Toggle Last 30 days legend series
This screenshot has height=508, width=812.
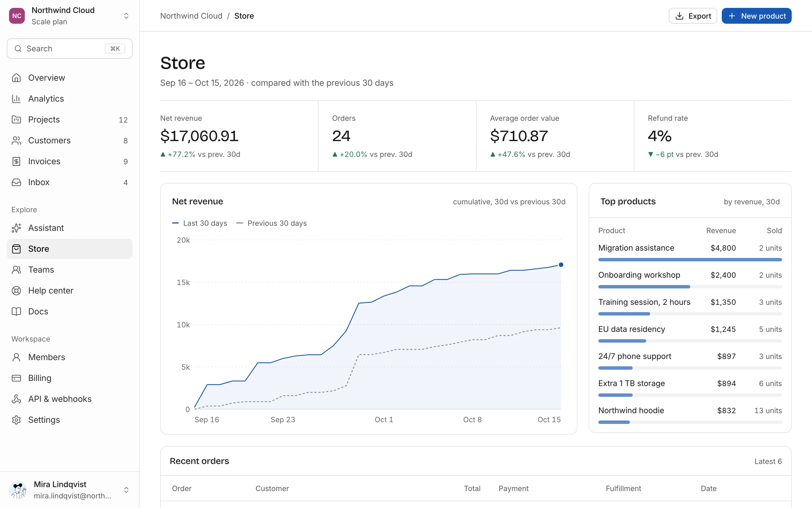[x=199, y=223]
